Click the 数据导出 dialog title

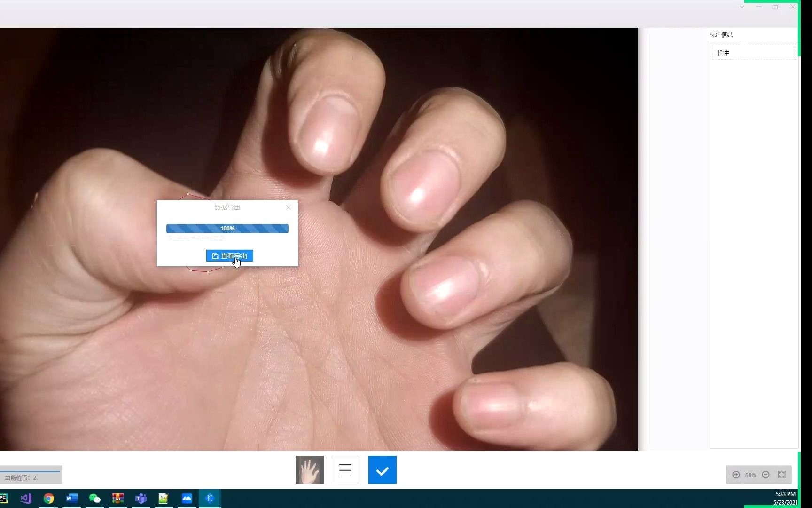tap(227, 207)
